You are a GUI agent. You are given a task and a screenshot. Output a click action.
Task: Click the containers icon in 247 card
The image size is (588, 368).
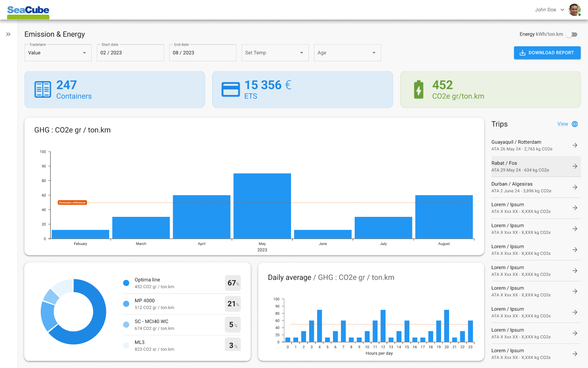tap(43, 89)
